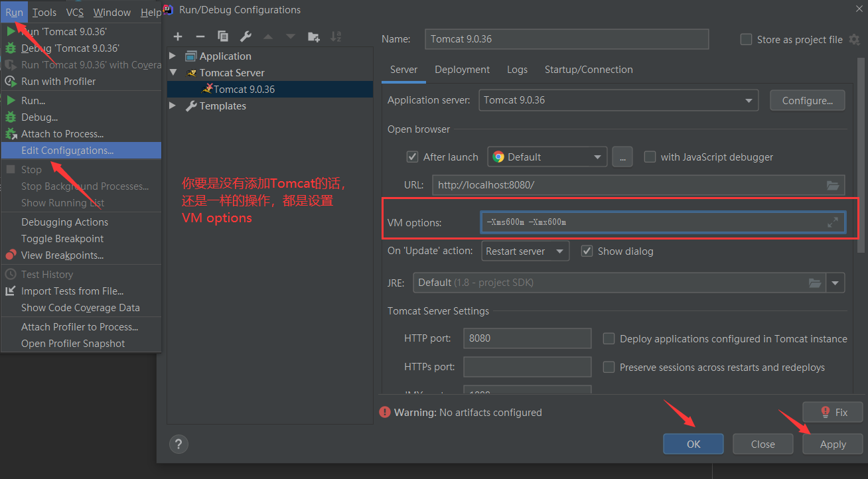Enable the with JavaScript debugger checkbox

(650, 157)
